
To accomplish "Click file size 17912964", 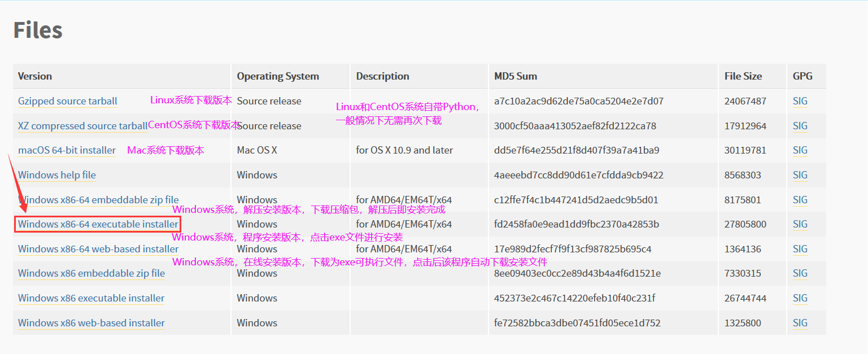I will [745, 126].
